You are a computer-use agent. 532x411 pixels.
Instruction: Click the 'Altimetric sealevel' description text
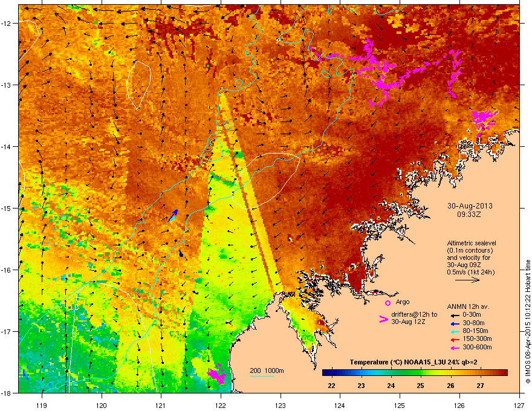coord(472,243)
